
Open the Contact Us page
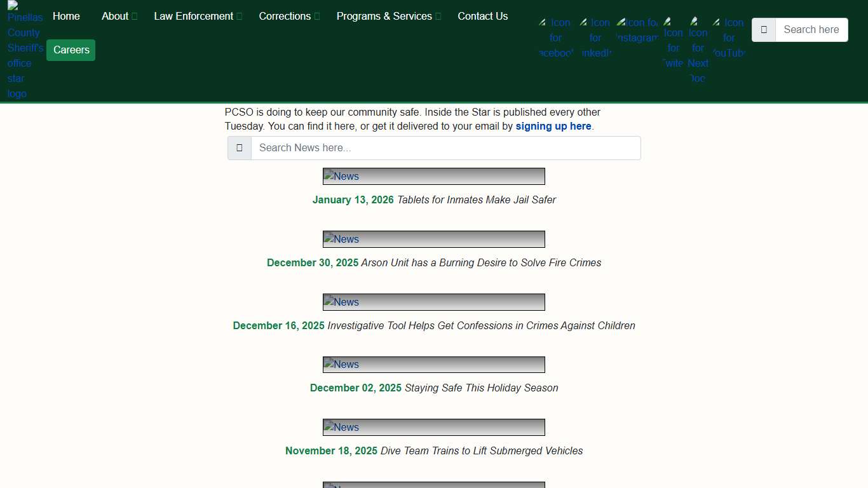[x=482, y=17]
